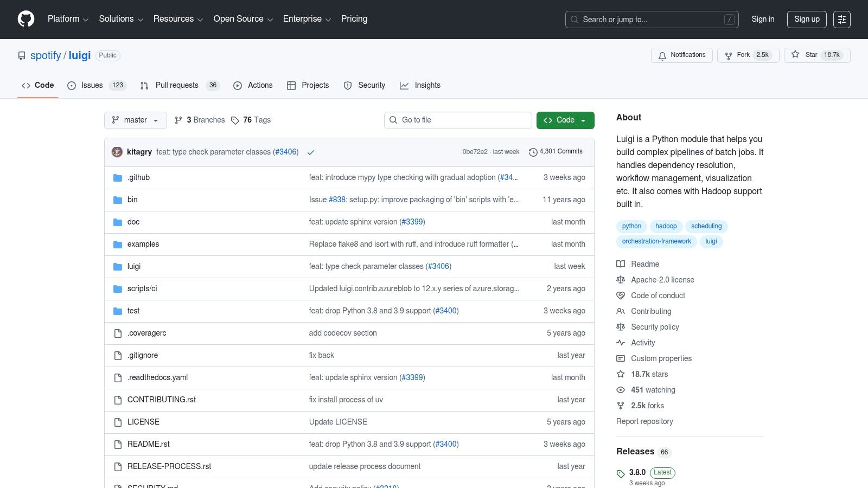The image size is (868, 488).
Task: Click the green commit status checkmark
Action: 311,152
